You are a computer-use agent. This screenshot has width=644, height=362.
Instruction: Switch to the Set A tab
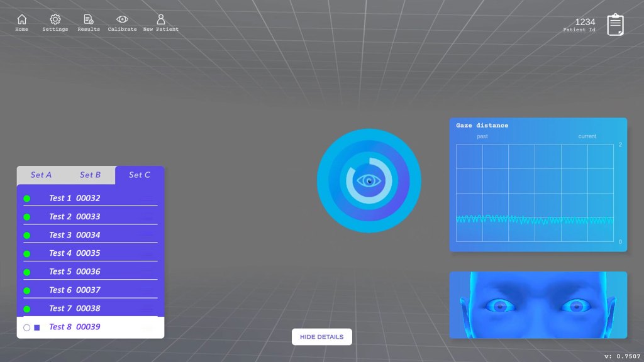pyautogui.click(x=41, y=175)
